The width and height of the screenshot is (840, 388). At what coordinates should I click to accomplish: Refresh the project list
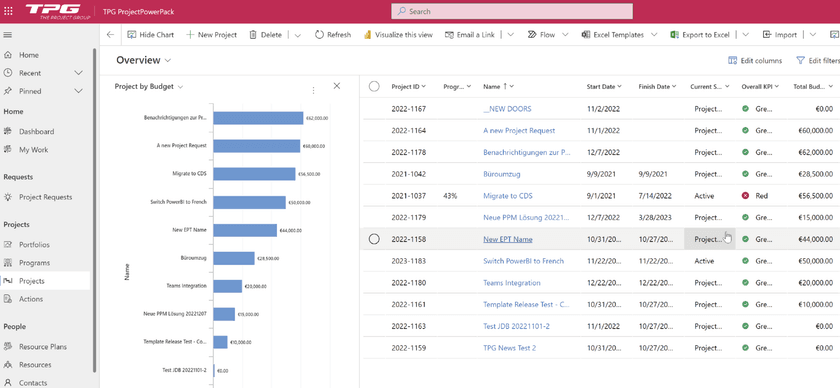[x=333, y=35]
